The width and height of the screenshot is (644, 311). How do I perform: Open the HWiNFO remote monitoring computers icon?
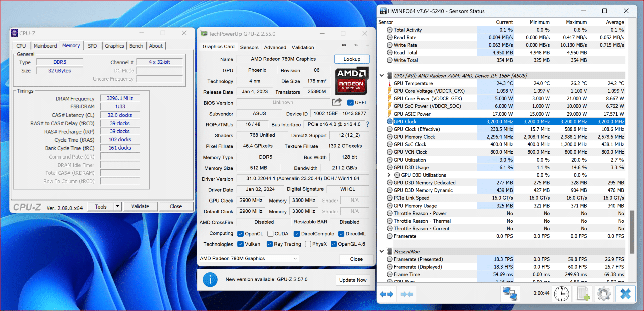click(x=510, y=294)
